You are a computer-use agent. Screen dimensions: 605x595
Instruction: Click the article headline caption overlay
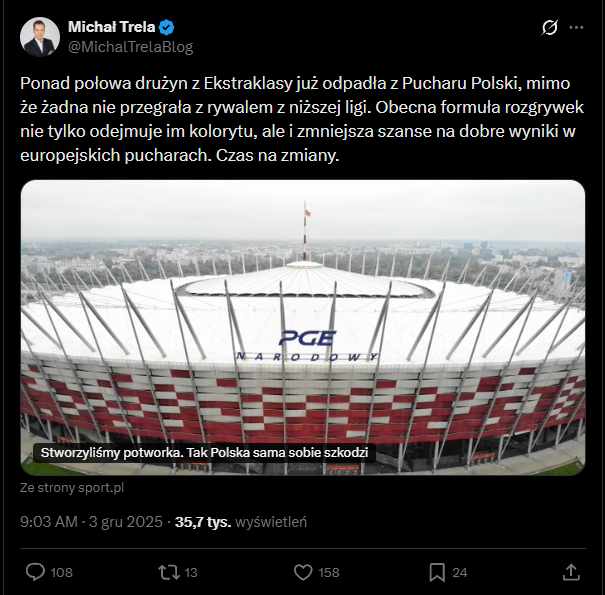[205, 452]
